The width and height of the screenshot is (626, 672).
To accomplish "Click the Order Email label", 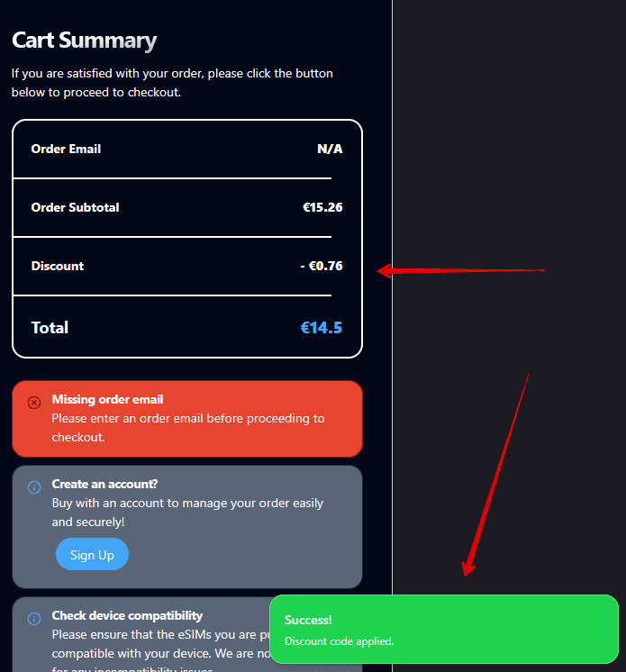I will pyautogui.click(x=66, y=149).
